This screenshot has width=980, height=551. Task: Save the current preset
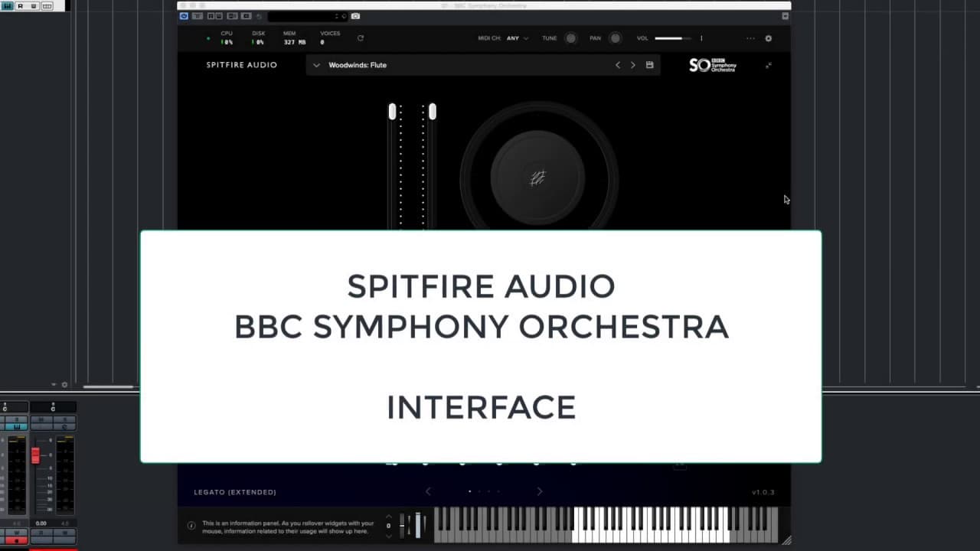(649, 65)
